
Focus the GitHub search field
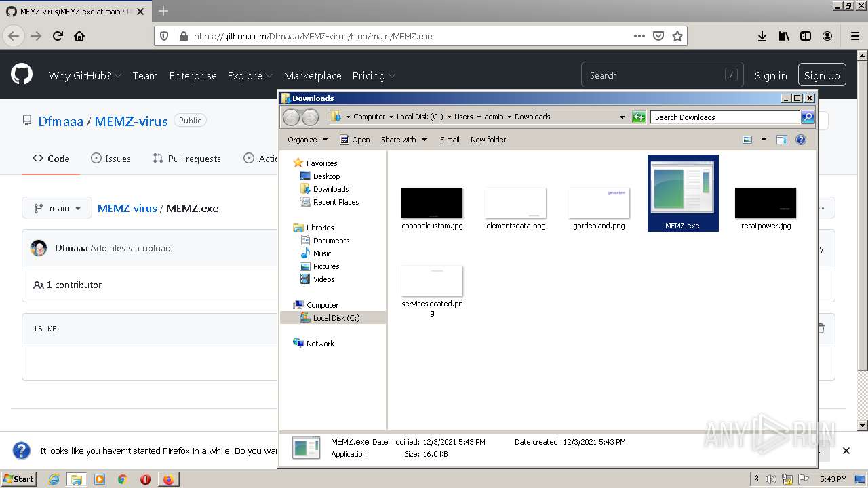[x=663, y=75]
